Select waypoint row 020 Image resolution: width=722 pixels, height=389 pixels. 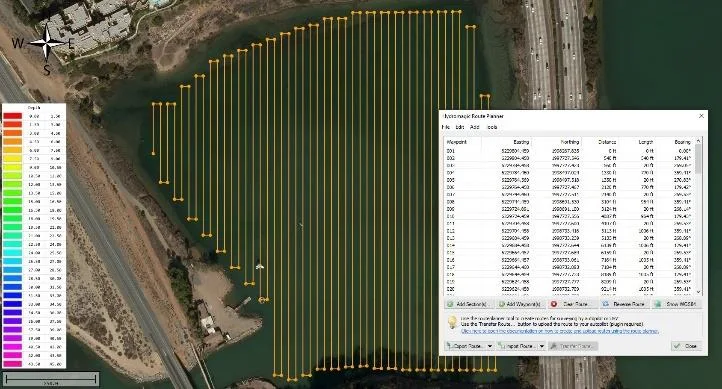tap(569, 289)
